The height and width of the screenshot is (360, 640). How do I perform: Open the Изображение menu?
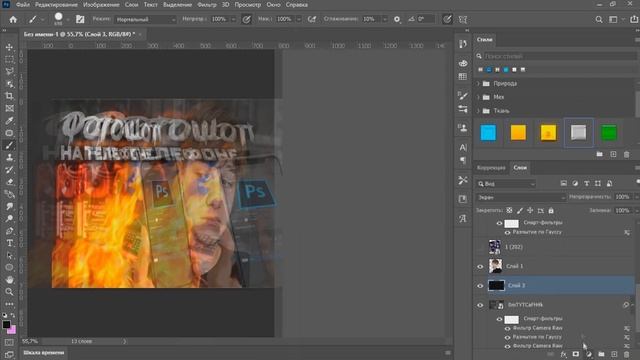[x=101, y=4]
